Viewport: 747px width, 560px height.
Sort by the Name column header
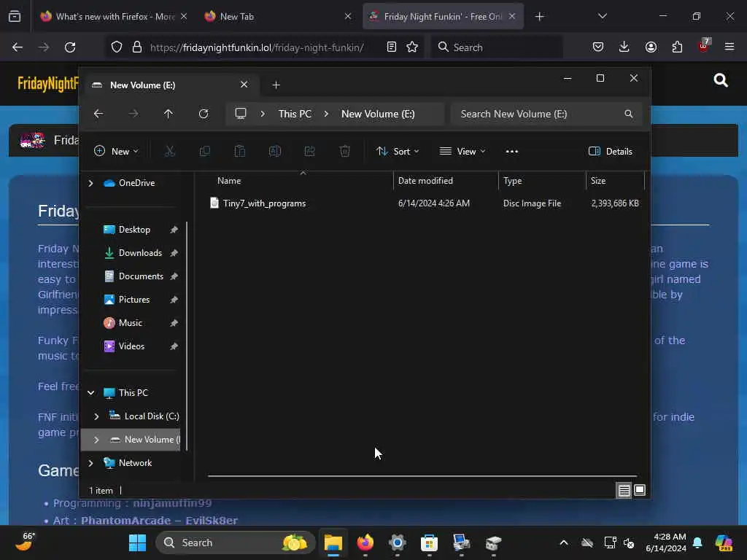click(300, 181)
